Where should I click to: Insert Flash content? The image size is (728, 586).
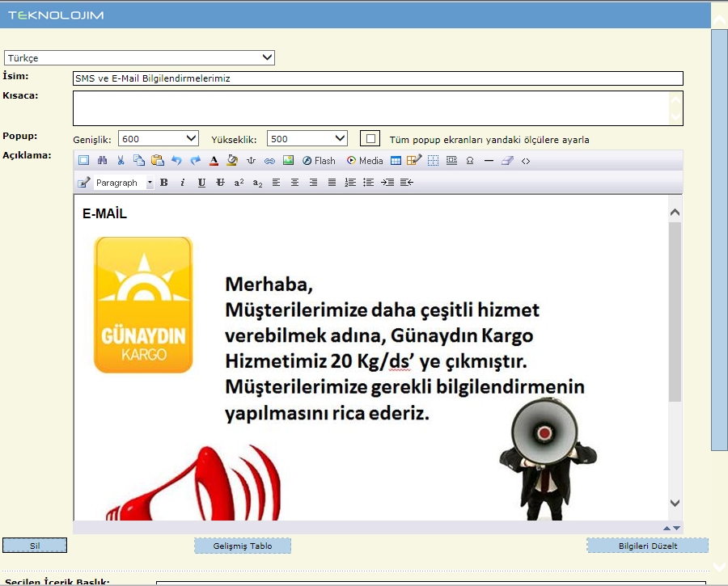[319, 161]
